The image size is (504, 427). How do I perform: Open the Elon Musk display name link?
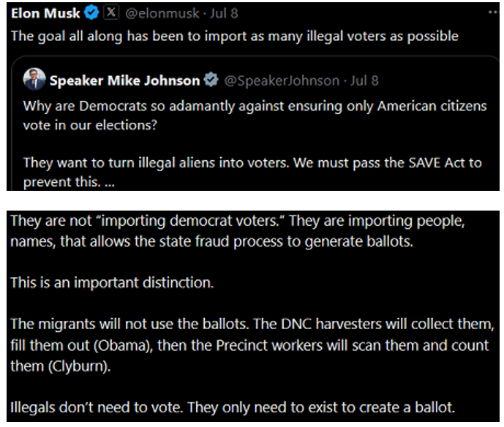coord(45,13)
